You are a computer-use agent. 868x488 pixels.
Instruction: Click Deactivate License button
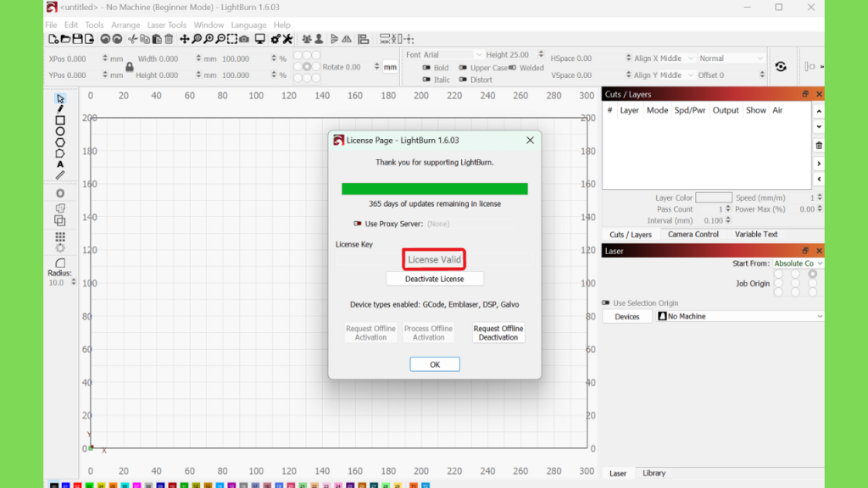click(x=435, y=279)
